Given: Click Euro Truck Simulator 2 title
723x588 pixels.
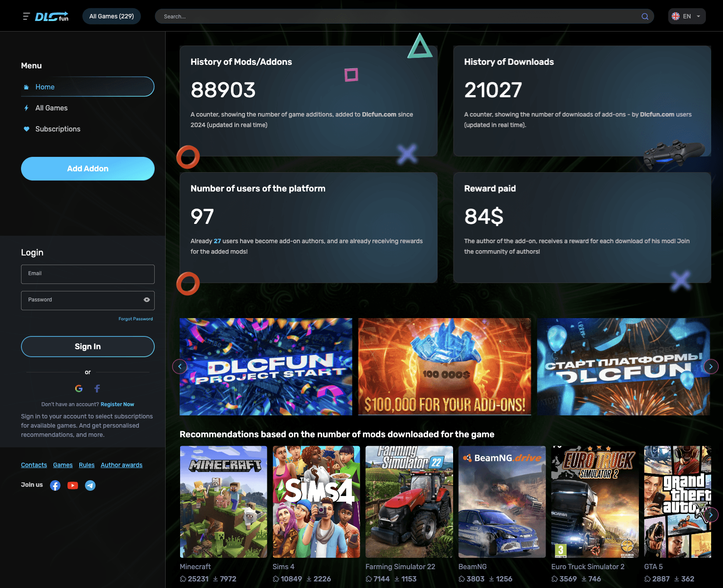Looking at the screenshot, I should (x=588, y=567).
